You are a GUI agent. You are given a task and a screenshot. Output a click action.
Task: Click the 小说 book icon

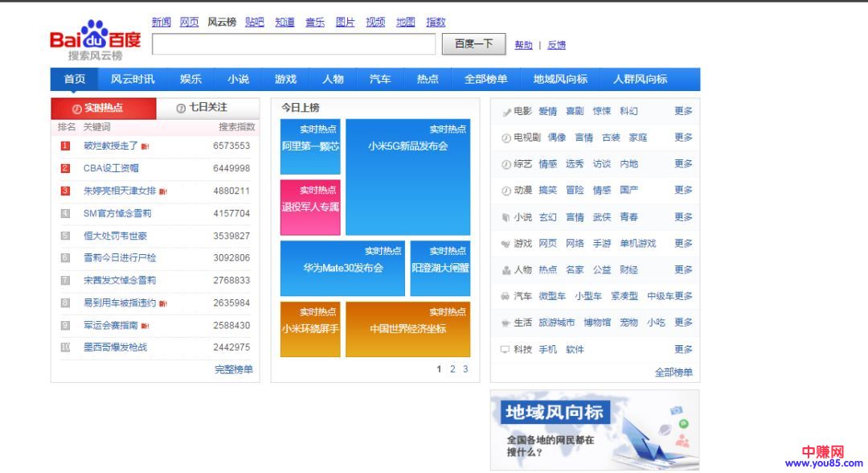point(506,217)
